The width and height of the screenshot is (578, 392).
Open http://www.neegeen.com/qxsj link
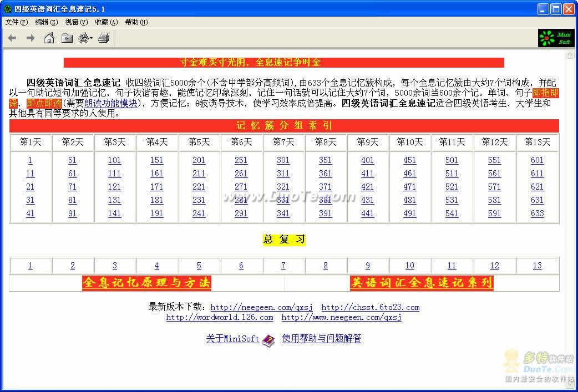tap(341, 317)
